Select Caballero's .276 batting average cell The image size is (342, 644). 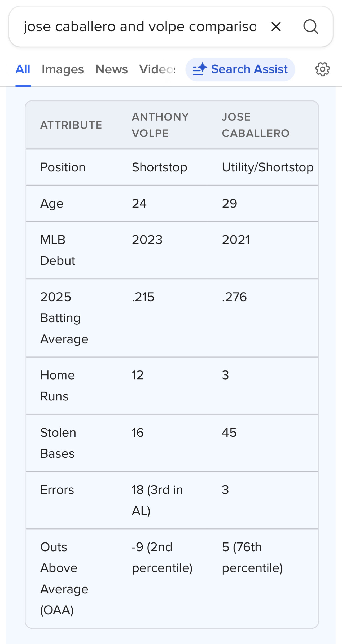click(x=234, y=297)
